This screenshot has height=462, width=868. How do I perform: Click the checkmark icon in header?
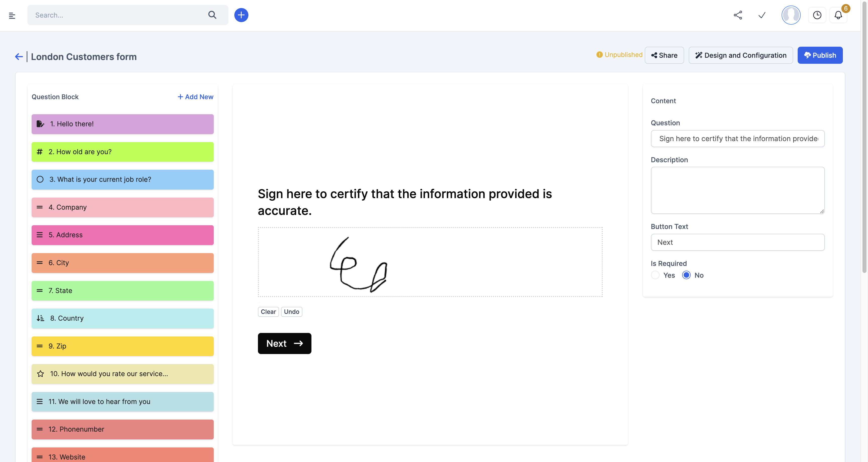point(762,15)
